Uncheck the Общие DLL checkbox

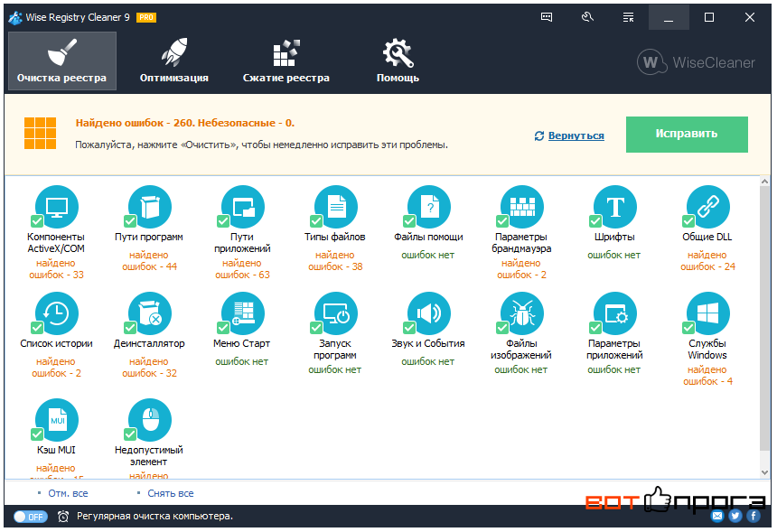click(688, 221)
